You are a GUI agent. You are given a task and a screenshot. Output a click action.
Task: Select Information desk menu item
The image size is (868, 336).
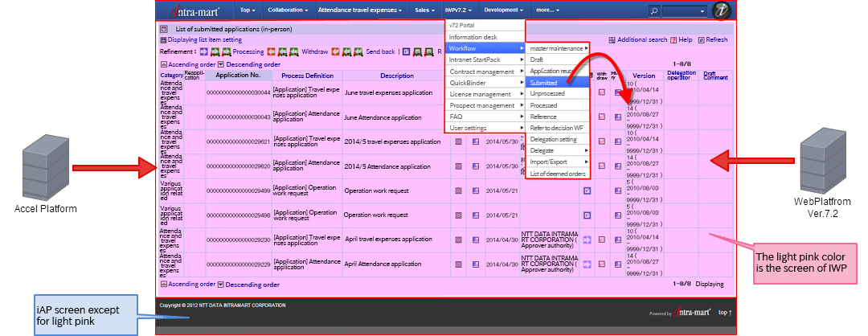pyautogui.click(x=485, y=37)
